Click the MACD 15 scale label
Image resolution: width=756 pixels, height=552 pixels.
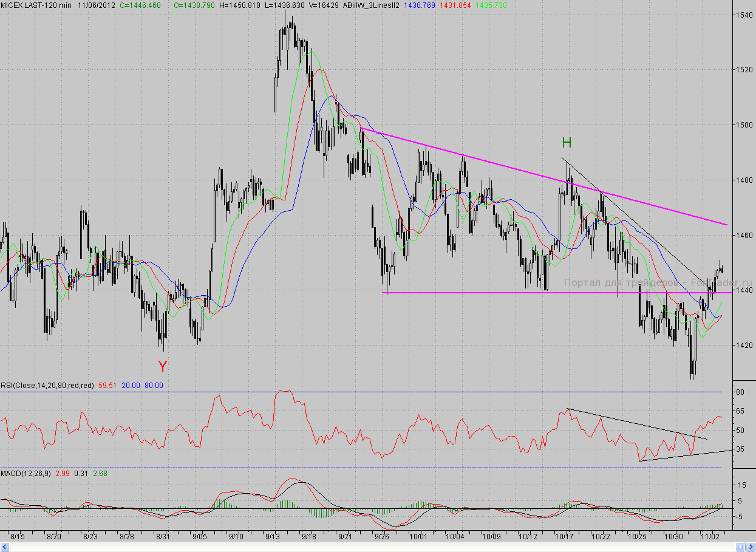pos(741,485)
